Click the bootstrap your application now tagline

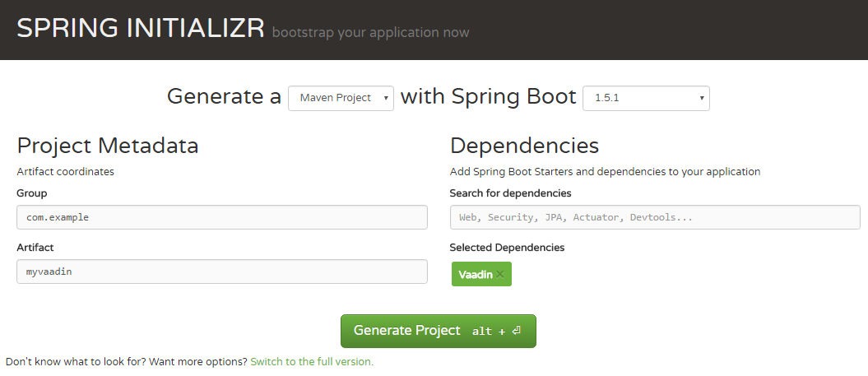(370, 33)
